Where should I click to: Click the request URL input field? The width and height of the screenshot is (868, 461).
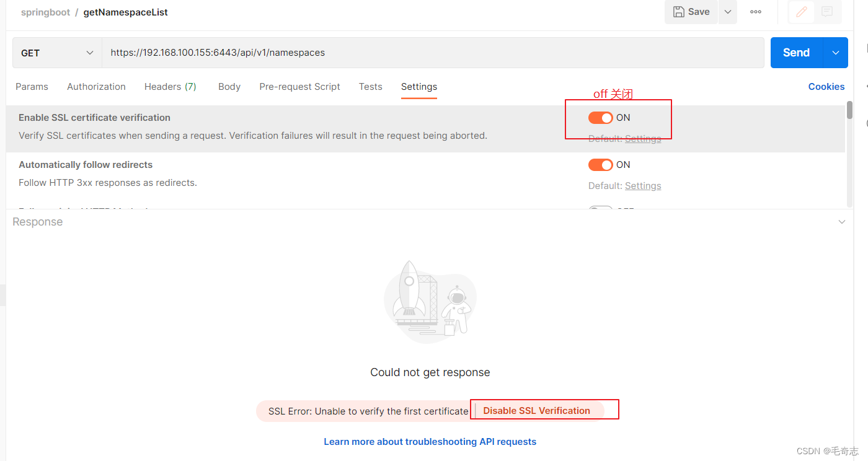(x=433, y=53)
